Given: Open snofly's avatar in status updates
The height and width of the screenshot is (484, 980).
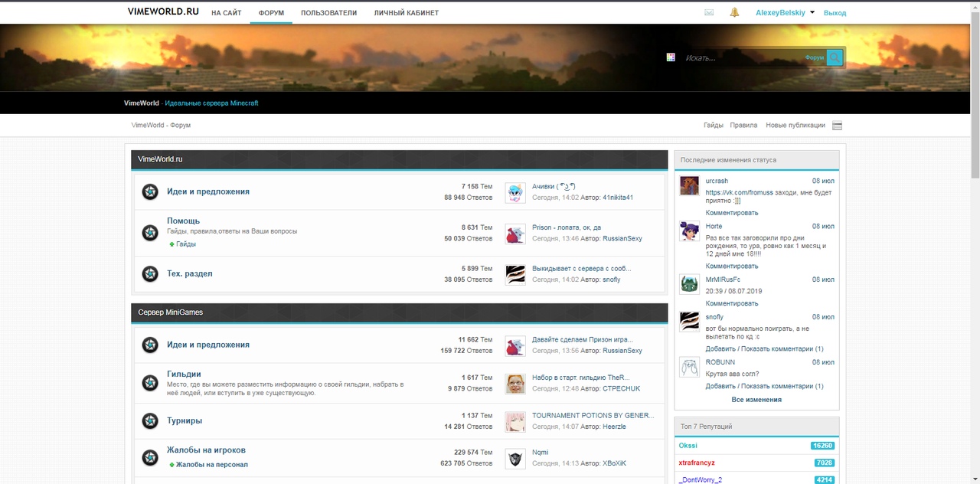Looking at the screenshot, I should pyautogui.click(x=689, y=322).
